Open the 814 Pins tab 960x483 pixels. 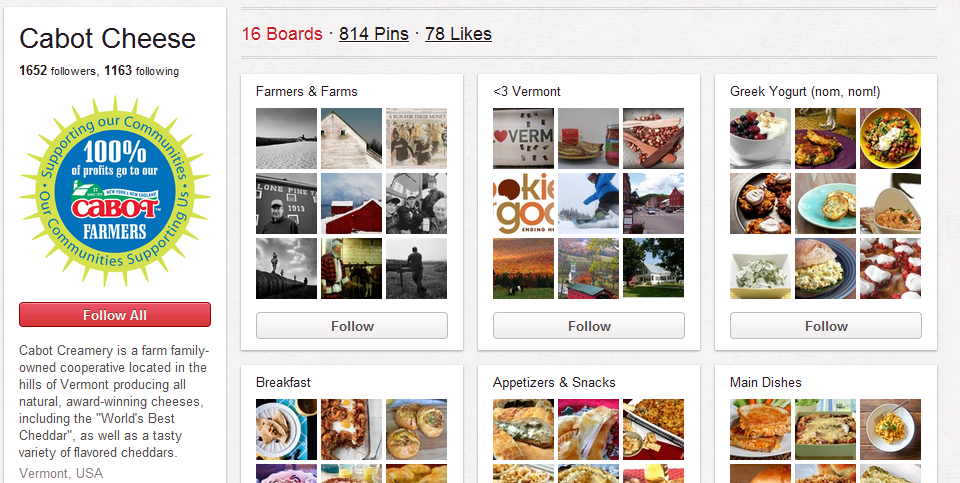click(374, 34)
